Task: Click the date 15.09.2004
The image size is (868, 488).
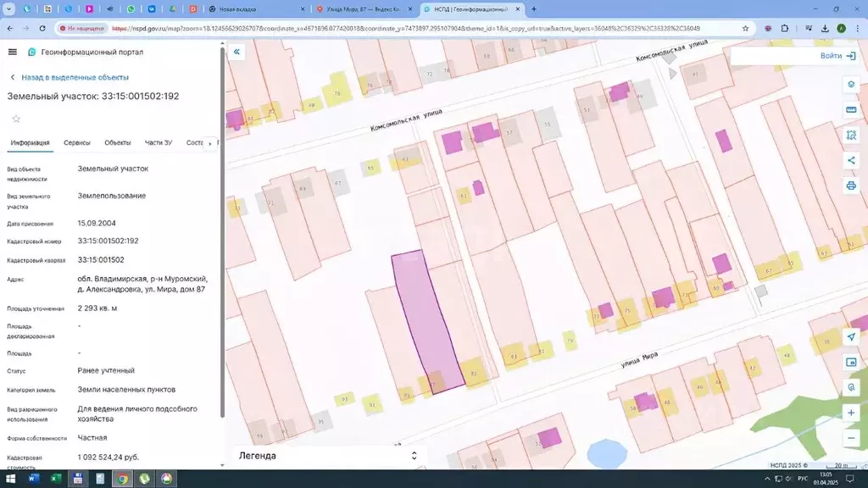Action: (x=97, y=224)
